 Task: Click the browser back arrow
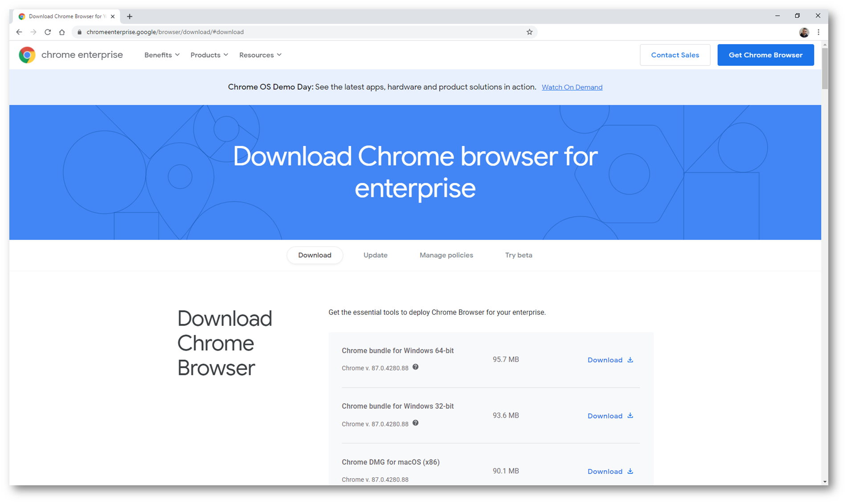coord(19,32)
